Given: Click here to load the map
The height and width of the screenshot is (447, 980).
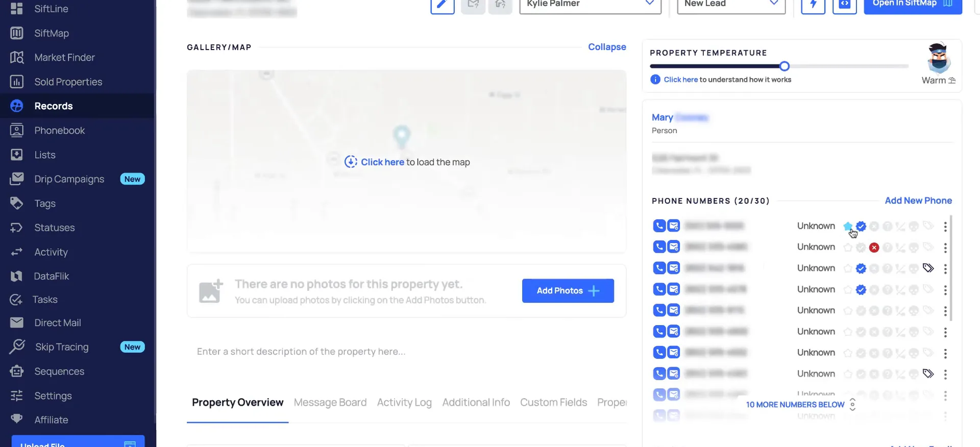Looking at the screenshot, I should 382,162.
